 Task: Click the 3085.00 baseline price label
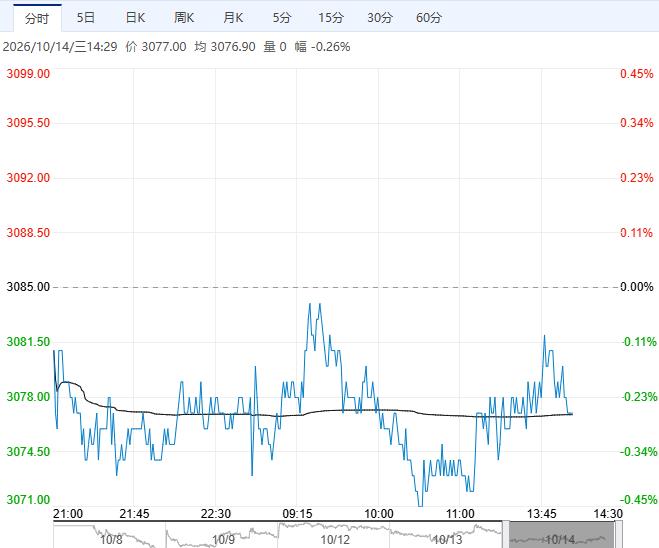coord(28,287)
